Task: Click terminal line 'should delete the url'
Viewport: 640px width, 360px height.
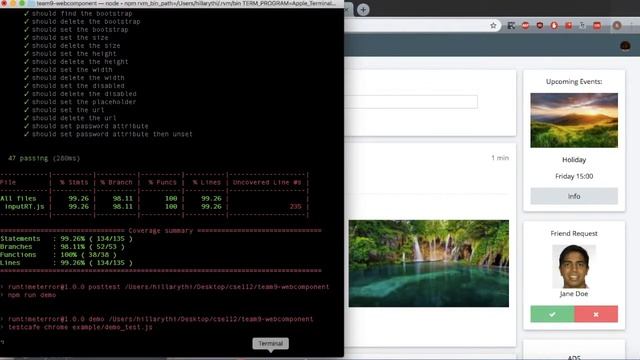Action: [74, 118]
